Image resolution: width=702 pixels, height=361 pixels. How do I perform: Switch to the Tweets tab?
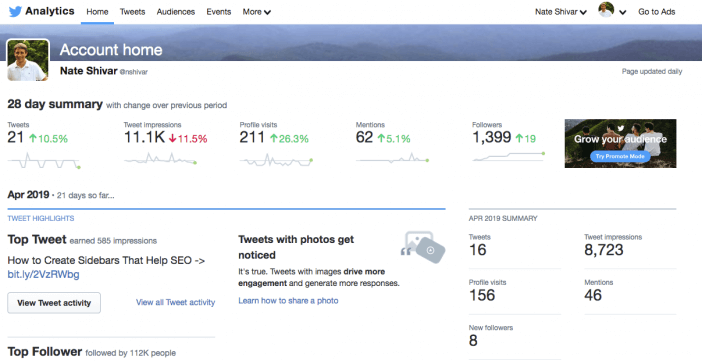(133, 12)
